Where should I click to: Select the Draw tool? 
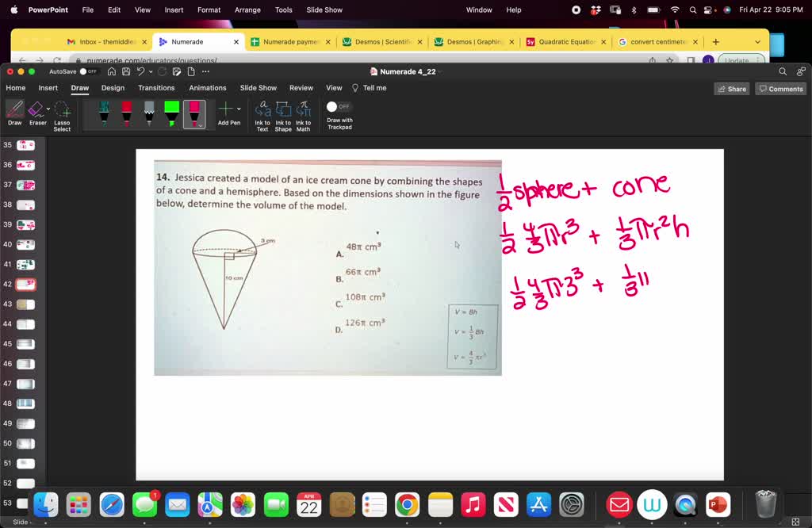pos(14,115)
